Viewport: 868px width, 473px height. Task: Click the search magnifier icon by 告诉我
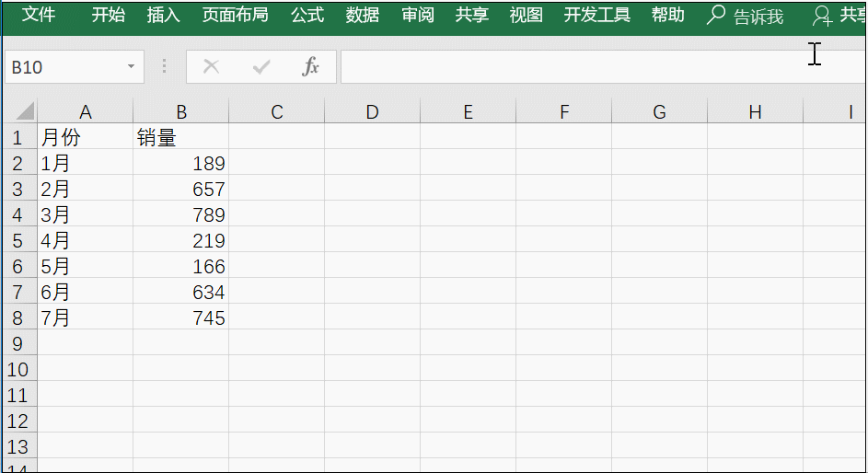tap(716, 15)
